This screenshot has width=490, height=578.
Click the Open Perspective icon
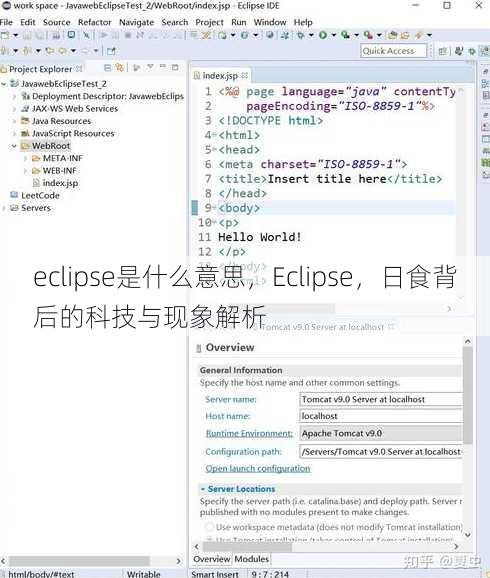443,51
